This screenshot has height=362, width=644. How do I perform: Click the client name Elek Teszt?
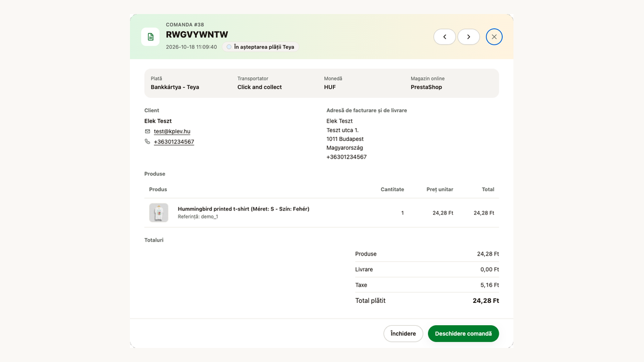coord(158,121)
